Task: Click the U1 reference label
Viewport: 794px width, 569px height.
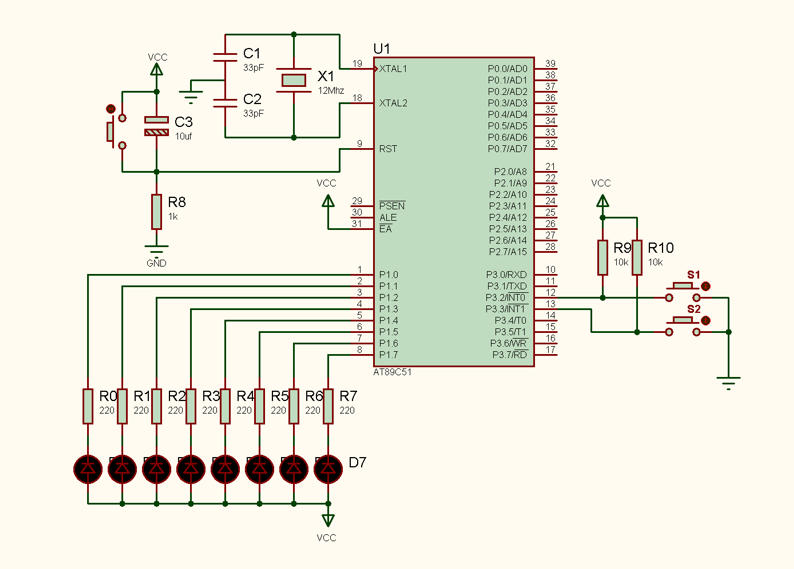Action: click(x=382, y=49)
